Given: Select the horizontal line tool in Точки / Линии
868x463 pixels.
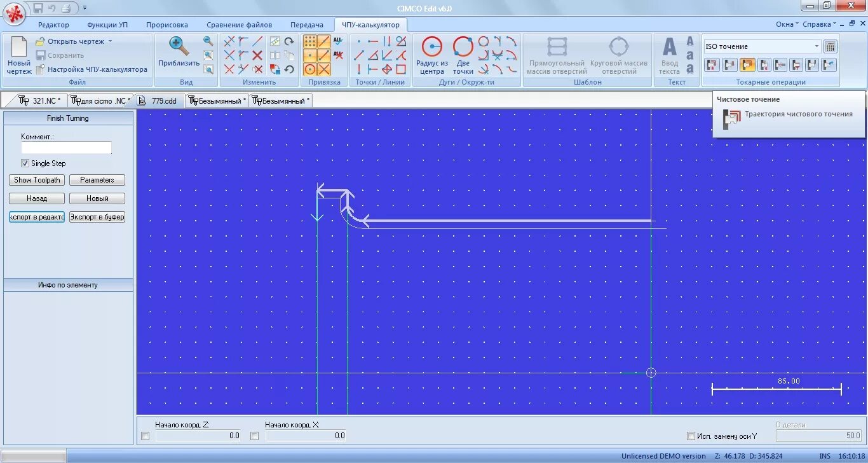Looking at the screenshot, I should [373, 41].
